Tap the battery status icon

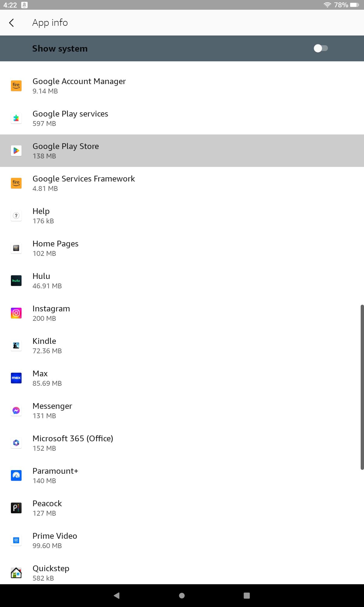click(x=355, y=5)
